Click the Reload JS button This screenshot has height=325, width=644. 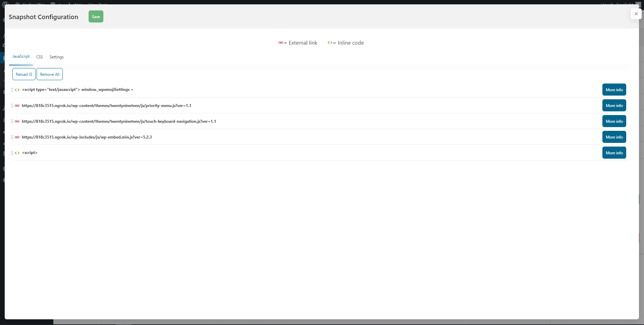(24, 74)
